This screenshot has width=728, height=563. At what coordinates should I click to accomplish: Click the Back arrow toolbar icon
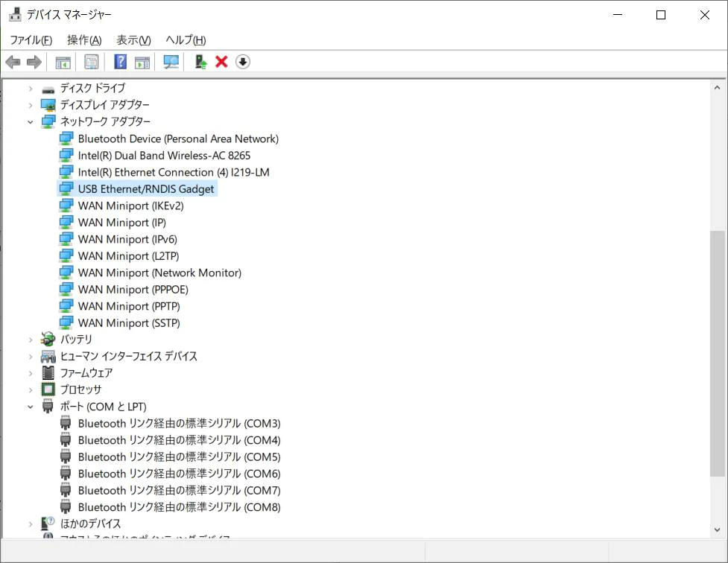13,62
